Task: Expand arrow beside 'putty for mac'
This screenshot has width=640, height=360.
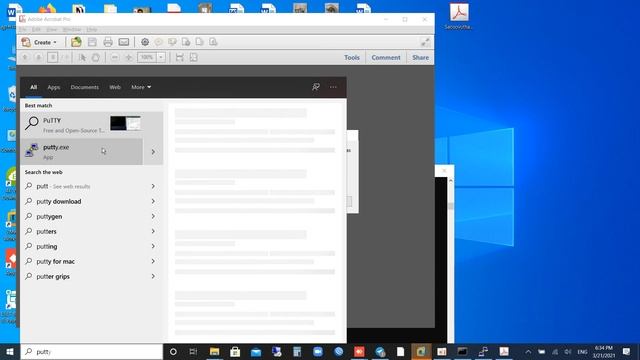Action: tap(153, 261)
